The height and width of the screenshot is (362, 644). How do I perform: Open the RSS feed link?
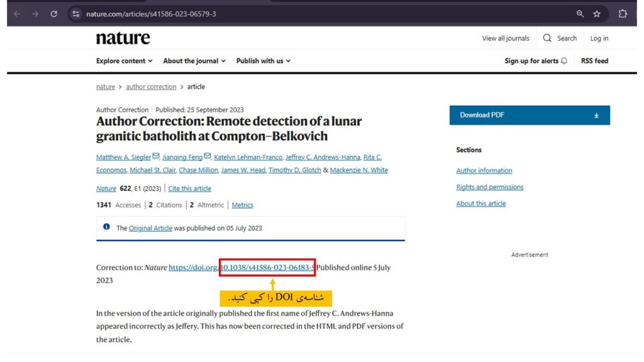(x=594, y=61)
